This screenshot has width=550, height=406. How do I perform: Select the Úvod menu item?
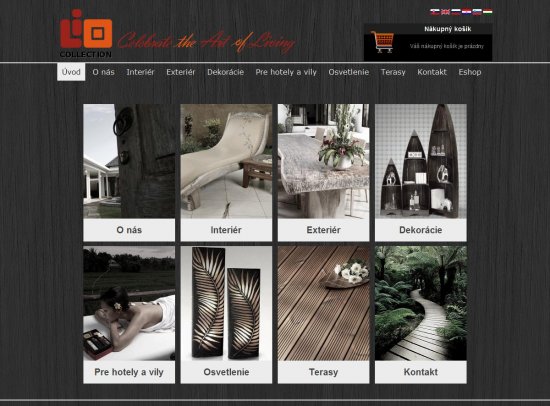point(71,72)
